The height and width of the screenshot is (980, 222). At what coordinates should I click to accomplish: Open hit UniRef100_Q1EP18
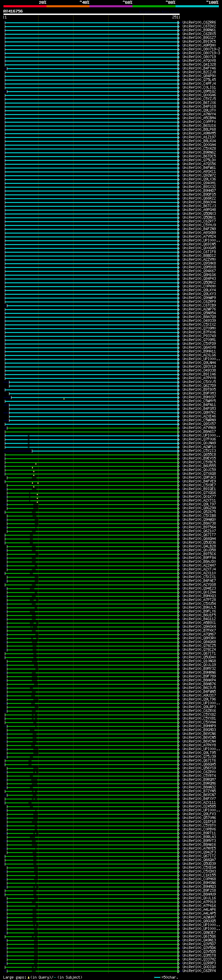pos(199,821)
